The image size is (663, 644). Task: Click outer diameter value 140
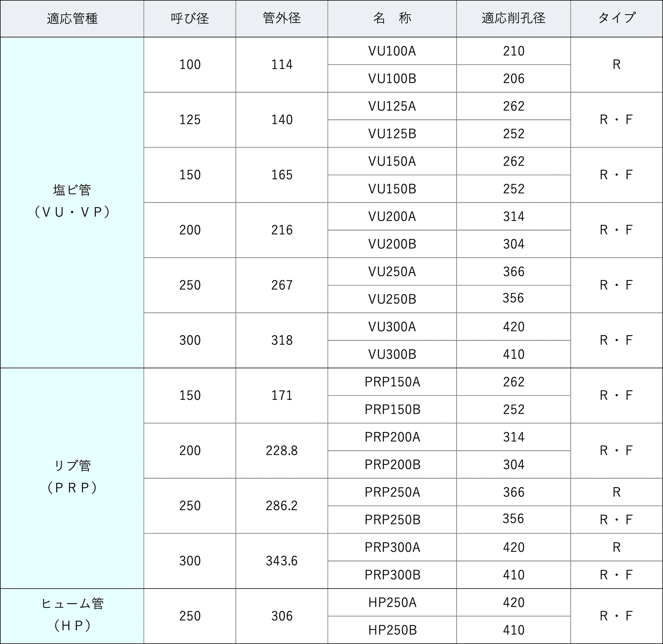coord(282,120)
